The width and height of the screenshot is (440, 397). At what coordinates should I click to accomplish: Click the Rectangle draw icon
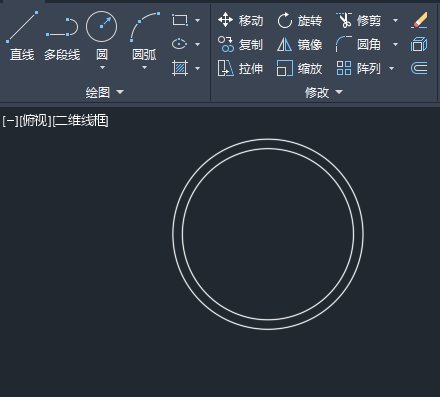click(180, 20)
